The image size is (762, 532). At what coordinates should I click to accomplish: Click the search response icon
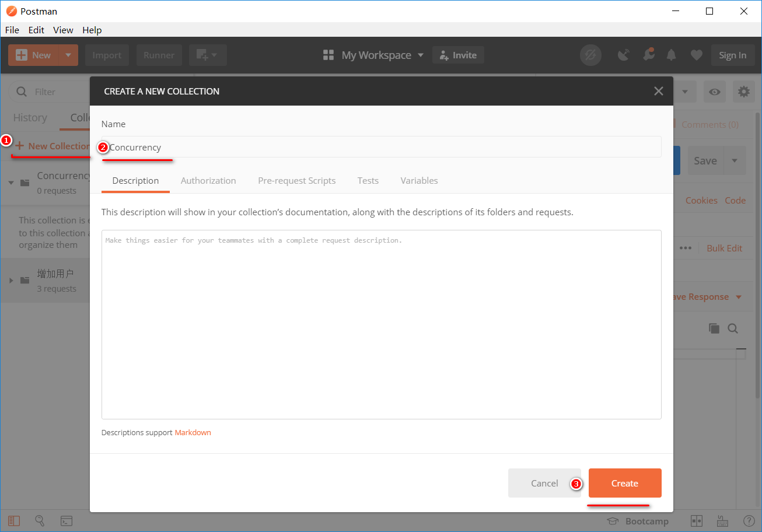(733, 328)
